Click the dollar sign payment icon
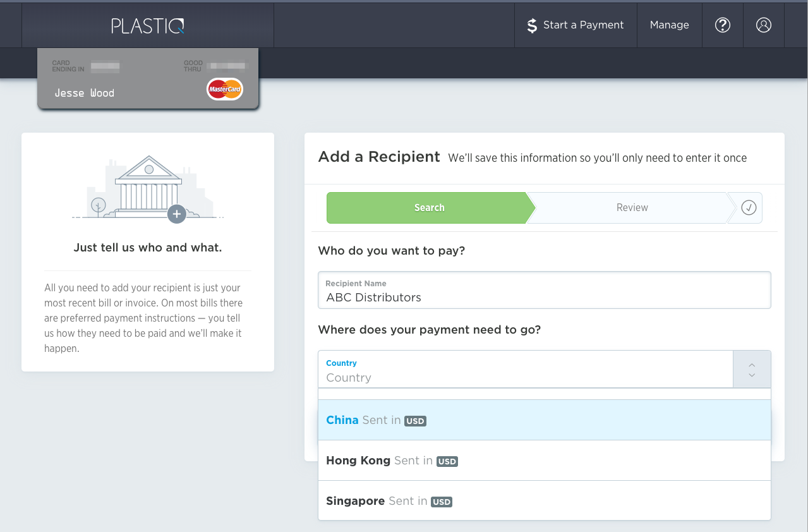 click(532, 25)
